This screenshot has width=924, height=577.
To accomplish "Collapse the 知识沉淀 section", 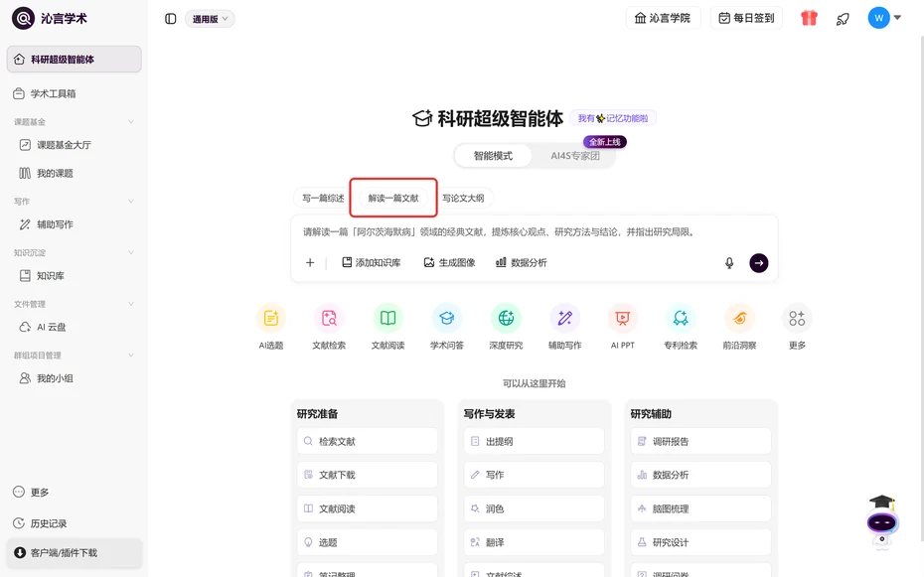I will [131, 252].
